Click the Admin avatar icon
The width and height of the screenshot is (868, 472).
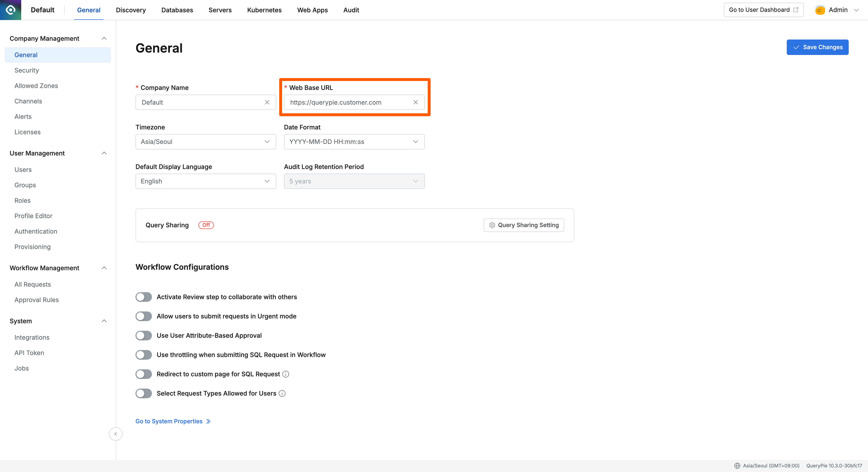click(820, 10)
